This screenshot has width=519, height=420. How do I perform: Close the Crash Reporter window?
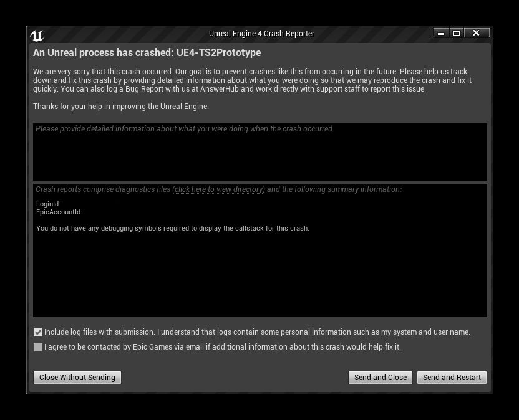477,33
